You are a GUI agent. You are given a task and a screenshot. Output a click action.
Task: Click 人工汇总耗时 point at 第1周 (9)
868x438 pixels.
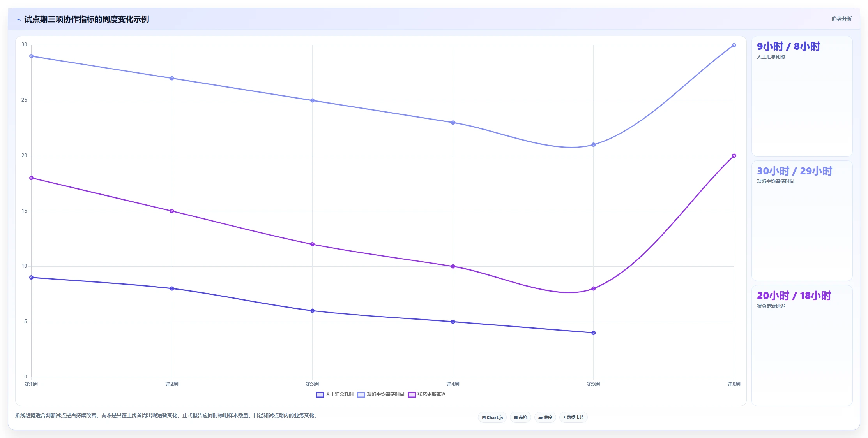pos(32,278)
